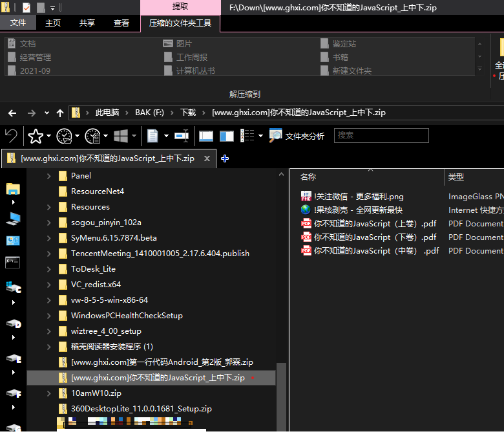Open 文件夹分析 folder analysis tool
Viewport: 504px width, 436px height.
point(297,136)
